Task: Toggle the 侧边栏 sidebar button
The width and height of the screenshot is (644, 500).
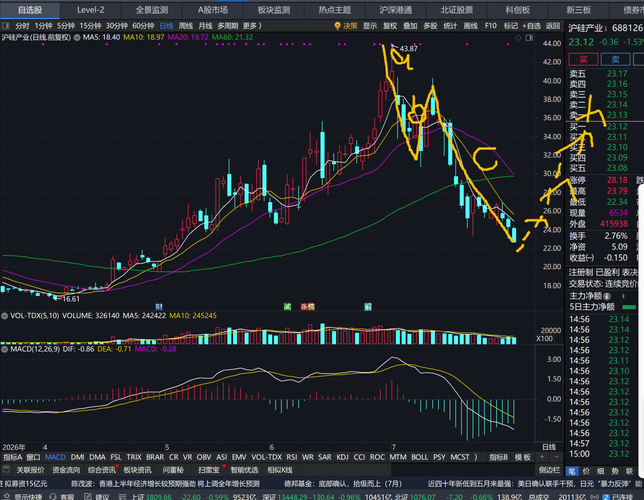Action: pyautogui.click(x=549, y=470)
